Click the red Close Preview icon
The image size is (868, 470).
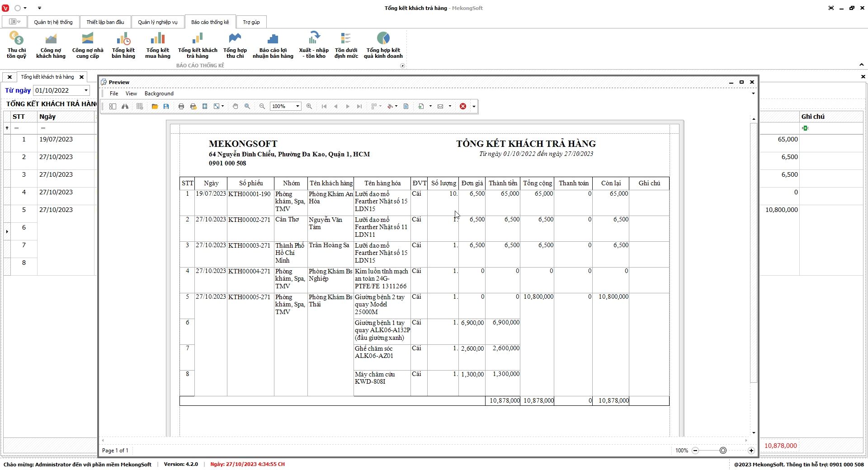tap(463, 106)
